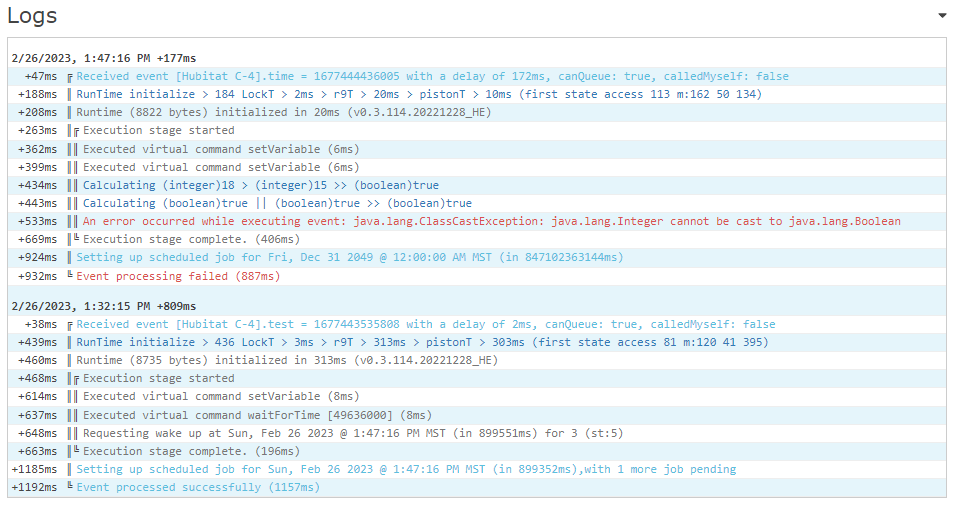Click the Received event Hubitat C-4 time entry

pos(432,76)
